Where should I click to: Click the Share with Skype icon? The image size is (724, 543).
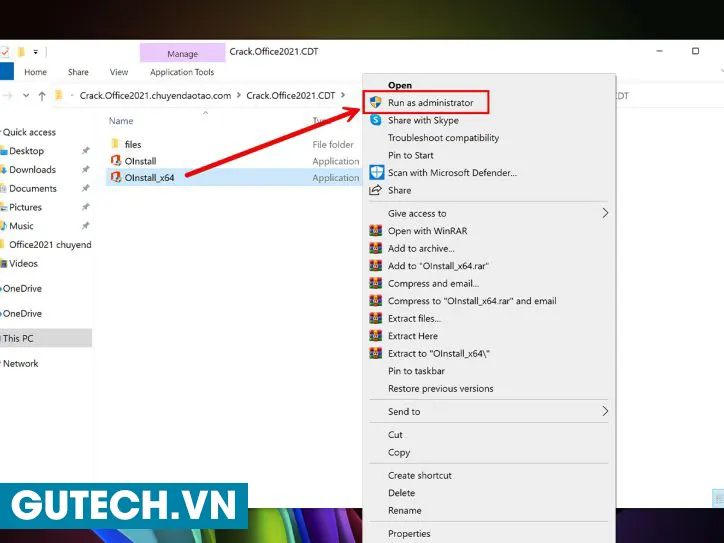pyautogui.click(x=376, y=120)
